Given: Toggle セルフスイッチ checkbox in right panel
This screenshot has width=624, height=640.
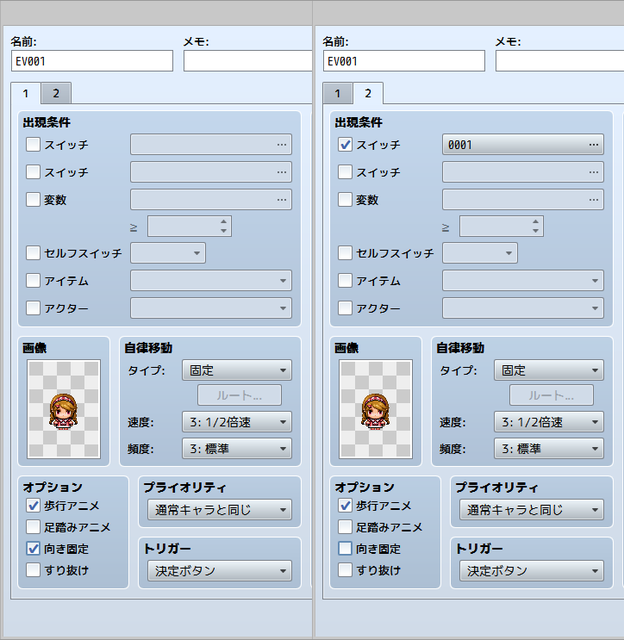Looking at the screenshot, I should click(345, 253).
